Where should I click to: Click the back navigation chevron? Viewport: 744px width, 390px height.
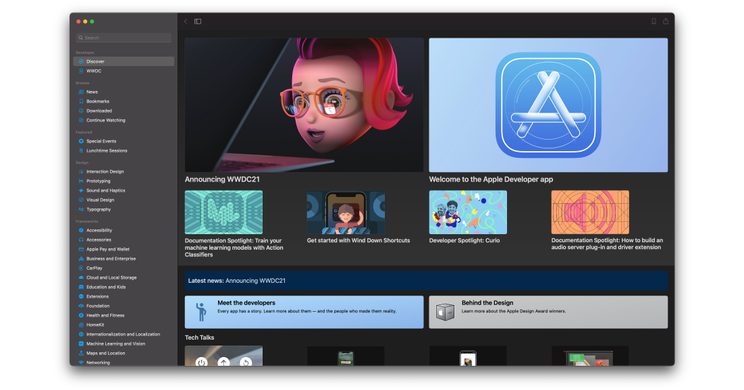[186, 21]
